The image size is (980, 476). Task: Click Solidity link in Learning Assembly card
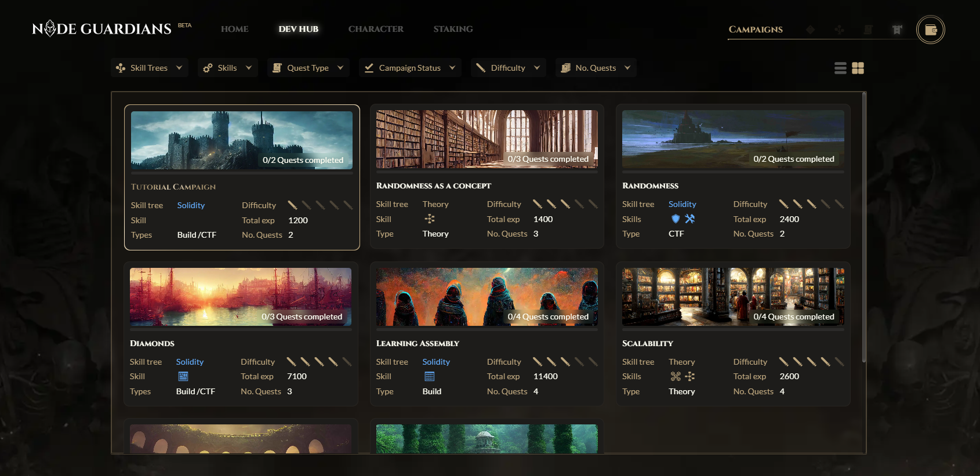tap(436, 362)
